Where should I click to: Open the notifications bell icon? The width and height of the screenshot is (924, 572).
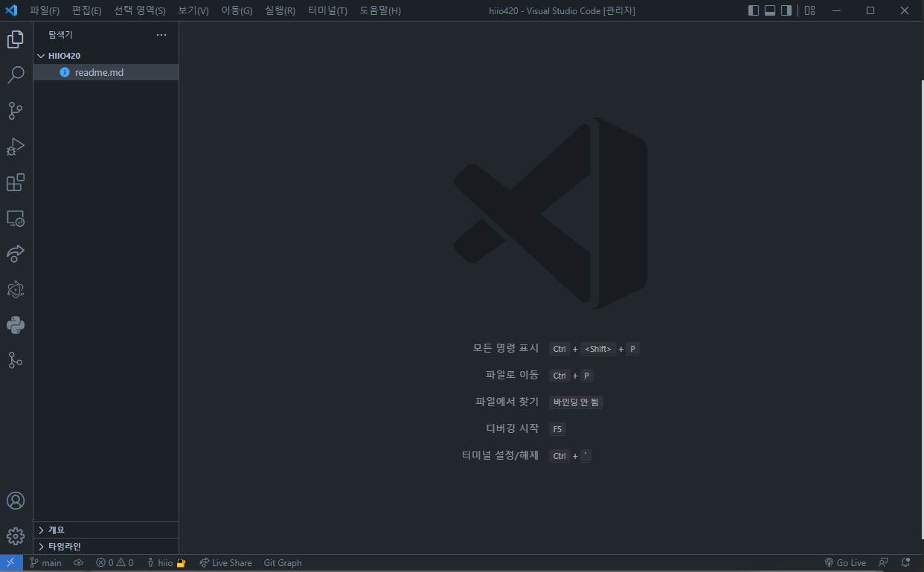pyautogui.click(x=905, y=563)
